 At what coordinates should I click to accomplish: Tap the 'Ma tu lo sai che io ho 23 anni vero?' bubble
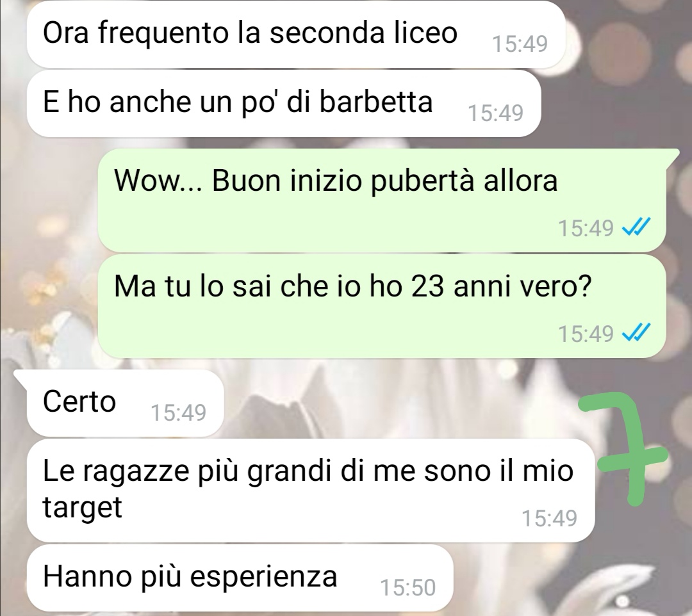(382, 306)
